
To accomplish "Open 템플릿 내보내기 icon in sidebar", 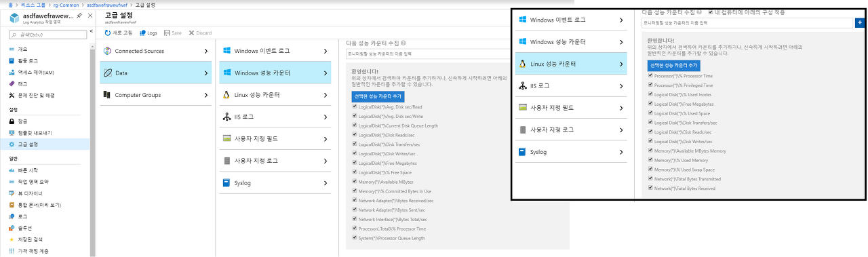I will [x=12, y=133].
